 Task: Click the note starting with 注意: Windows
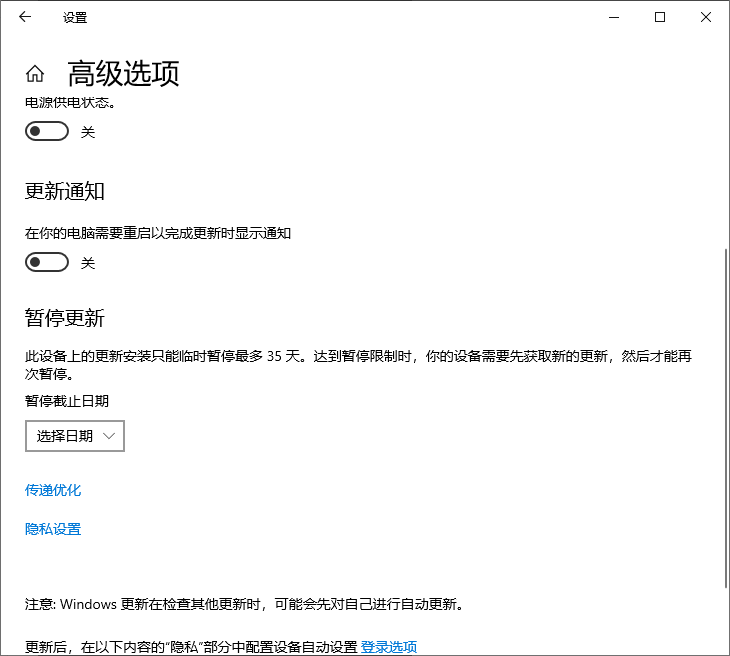coord(244,604)
